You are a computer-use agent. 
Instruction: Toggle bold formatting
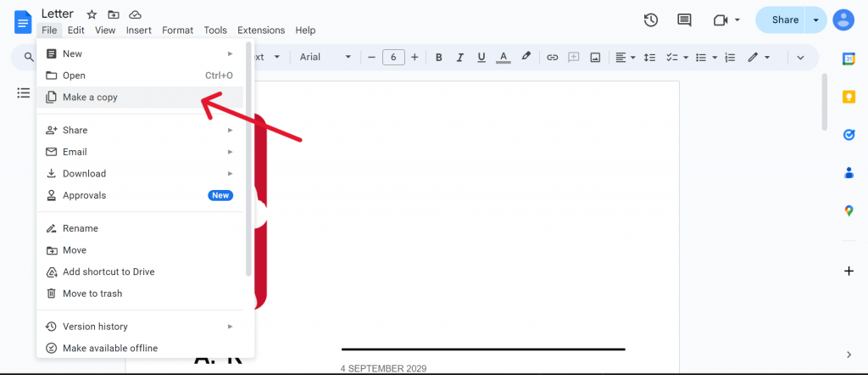438,57
